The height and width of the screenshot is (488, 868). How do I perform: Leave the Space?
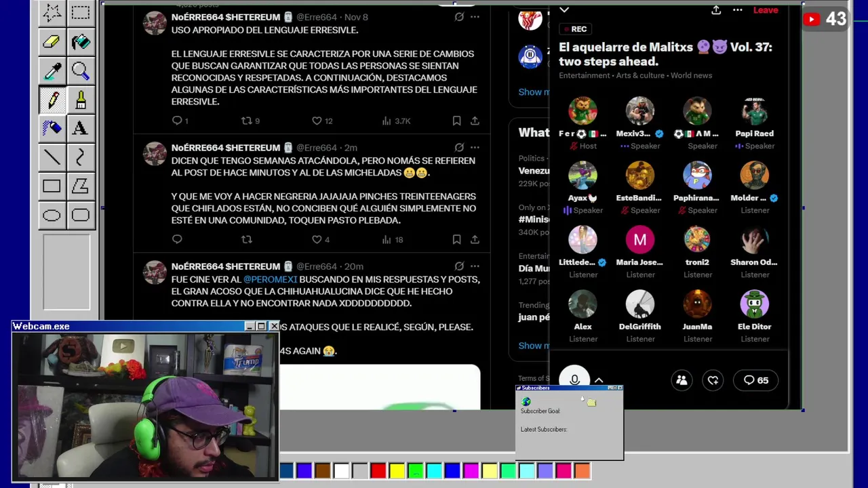766,10
